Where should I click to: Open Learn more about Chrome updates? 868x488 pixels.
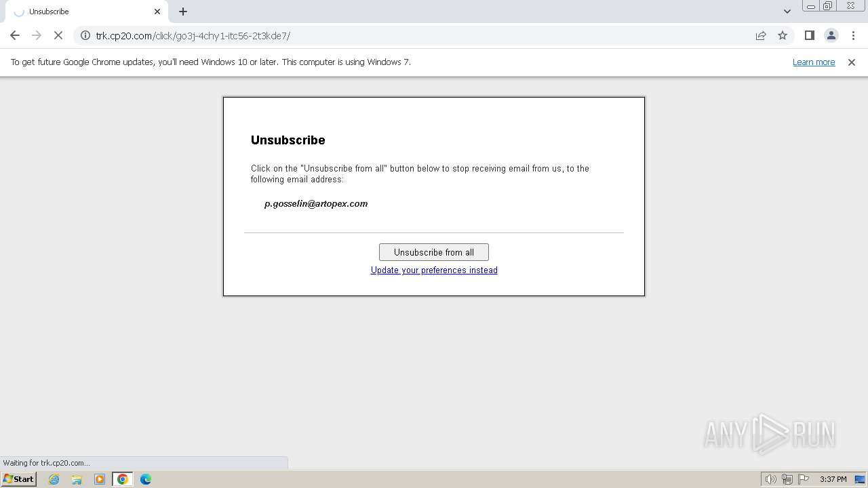click(814, 62)
